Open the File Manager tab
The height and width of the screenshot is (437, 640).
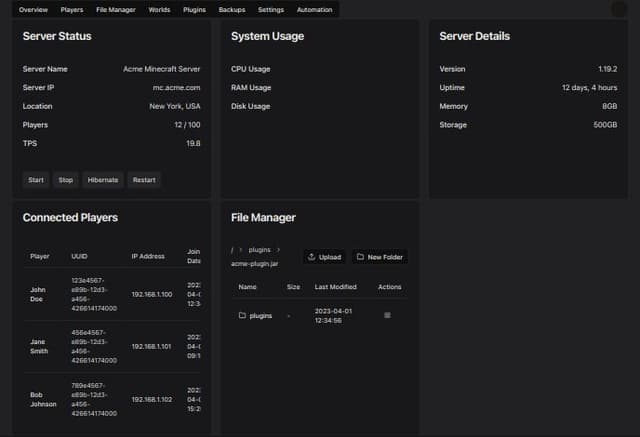116,9
